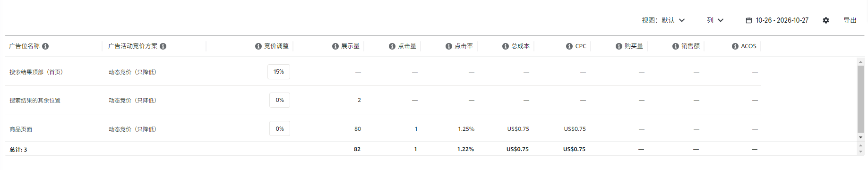This screenshot has width=868, height=170.
Task: Open table settings gear icon
Action: coord(826,20)
